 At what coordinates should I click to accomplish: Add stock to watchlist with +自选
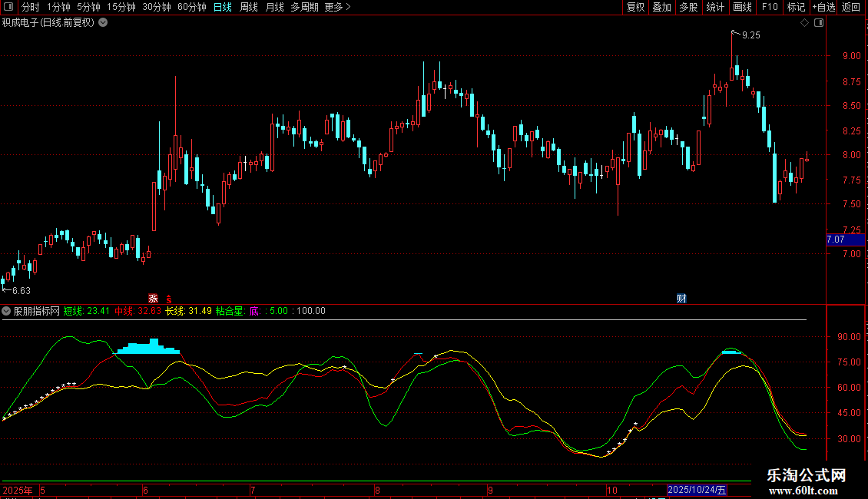(823, 7)
